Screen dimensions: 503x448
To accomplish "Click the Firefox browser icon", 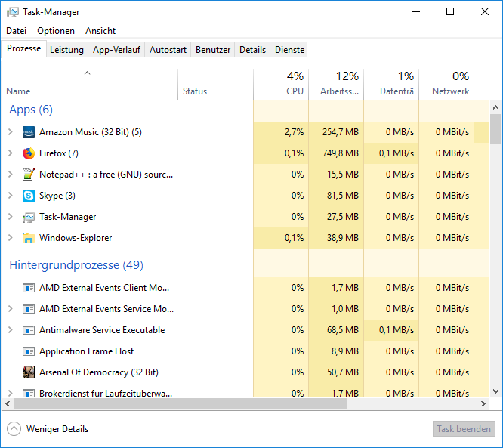I will pos(29,153).
